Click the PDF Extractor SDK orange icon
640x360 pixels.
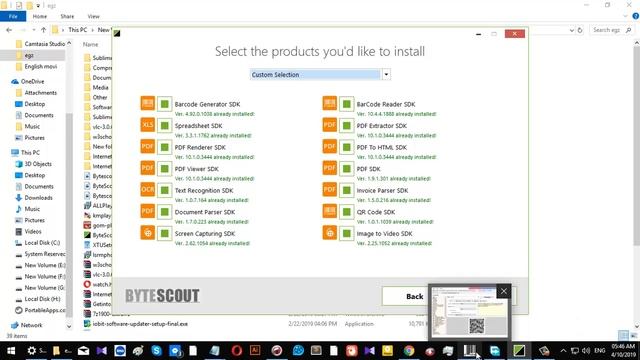tap(329, 125)
